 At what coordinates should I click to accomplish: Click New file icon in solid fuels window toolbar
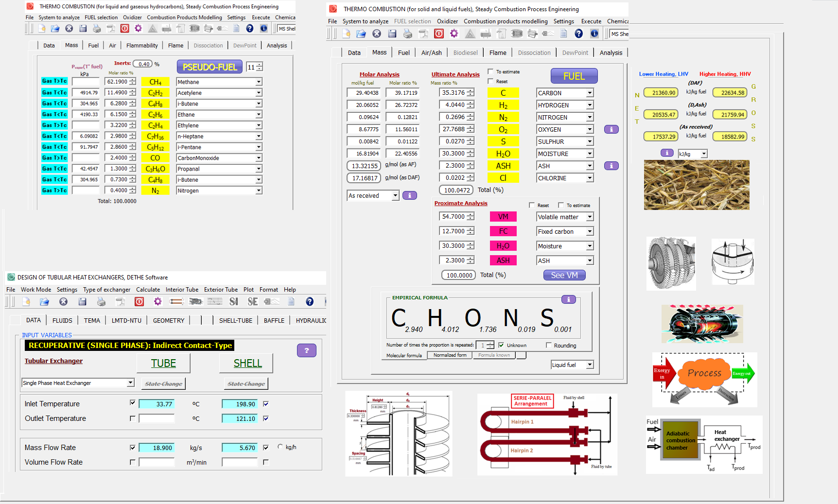(346, 34)
